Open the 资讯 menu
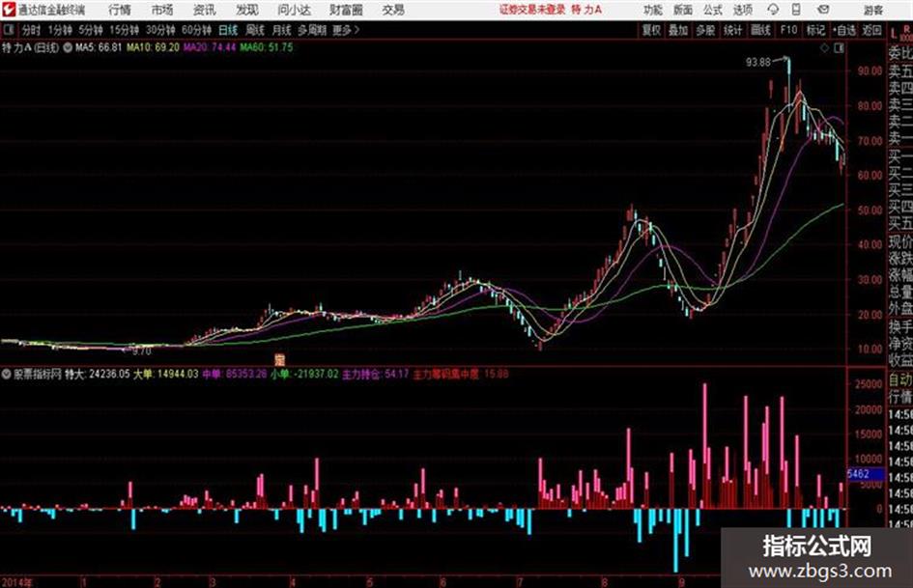 pos(205,10)
